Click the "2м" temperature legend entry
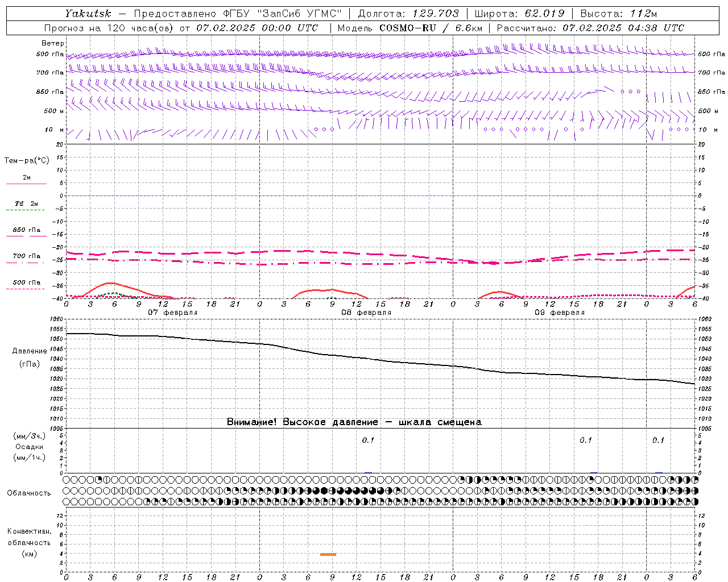Screen dimensions: 728x582 coord(27,177)
